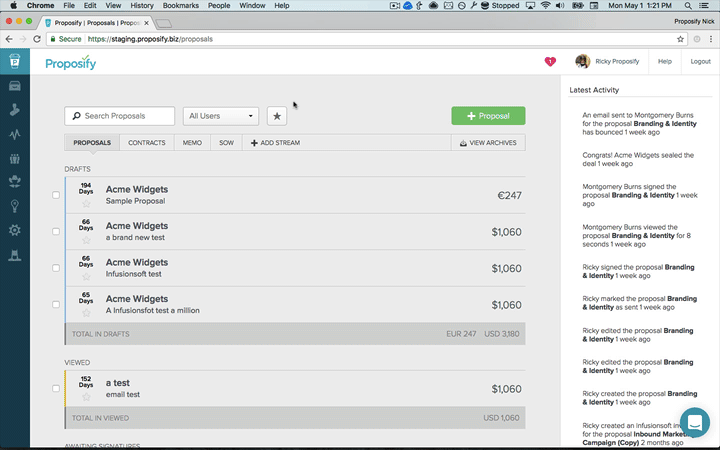
Task: Click the EUR 247 drafts total
Action: pyautogui.click(x=461, y=334)
